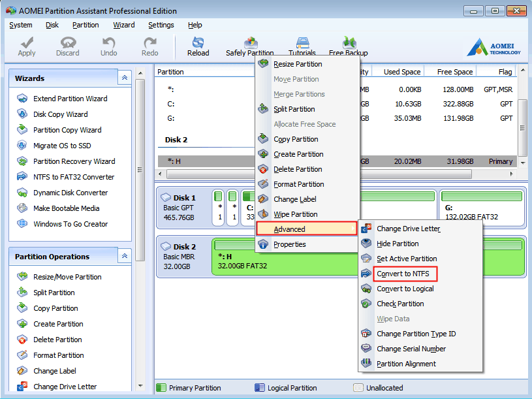Choose Create Partition in context menu
This screenshot has width=532, height=399.
(307, 154)
